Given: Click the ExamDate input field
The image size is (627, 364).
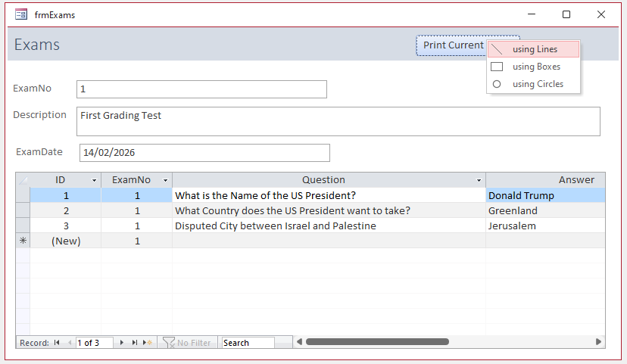Looking at the screenshot, I should click(x=204, y=153).
